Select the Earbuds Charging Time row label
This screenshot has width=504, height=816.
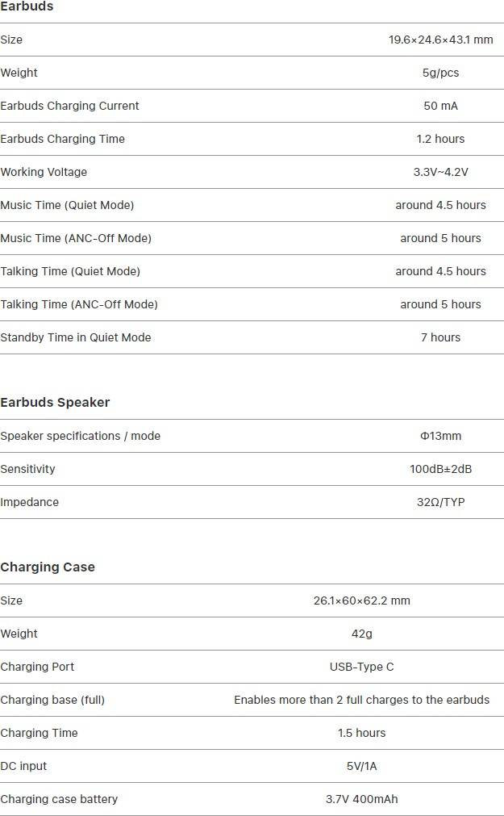(x=62, y=139)
